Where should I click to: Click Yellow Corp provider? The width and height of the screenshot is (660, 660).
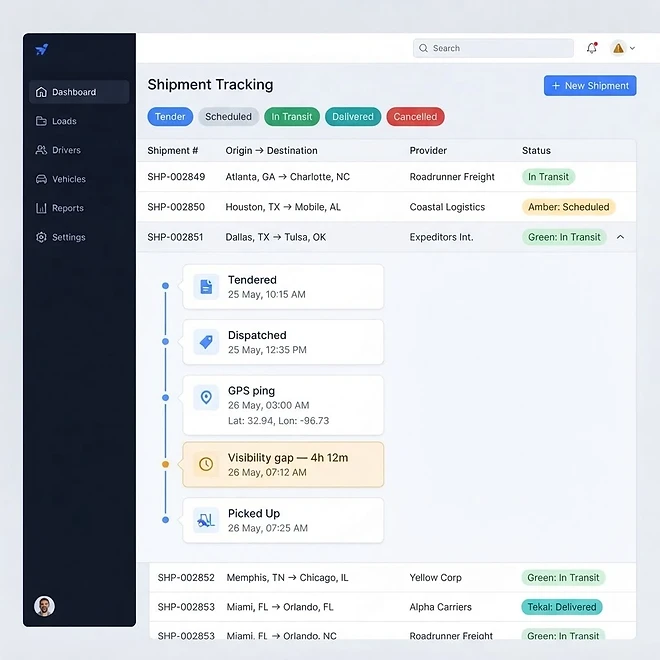[x=435, y=578]
